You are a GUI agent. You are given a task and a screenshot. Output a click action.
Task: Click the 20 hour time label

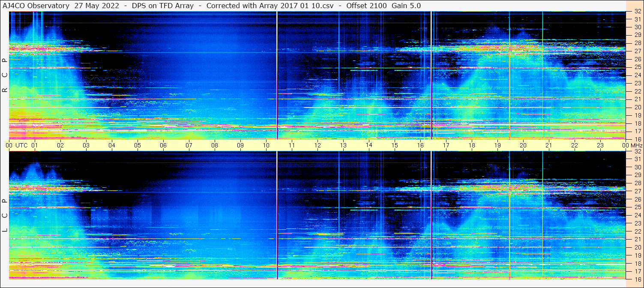tap(523, 145)
